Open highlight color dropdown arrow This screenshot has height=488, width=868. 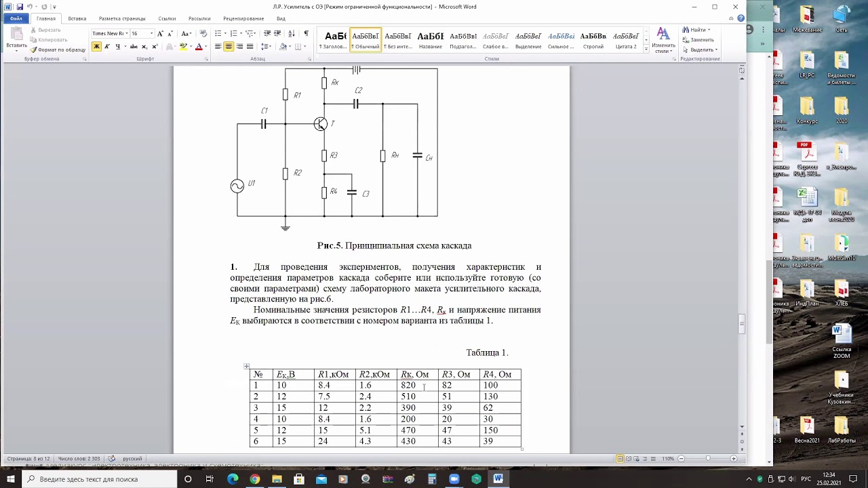coord(191,46)
